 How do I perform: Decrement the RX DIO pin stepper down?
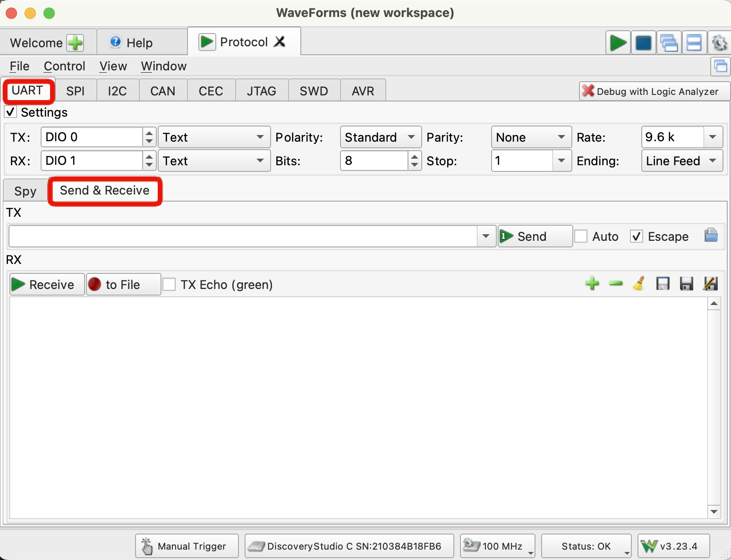[x=149, y=165]
